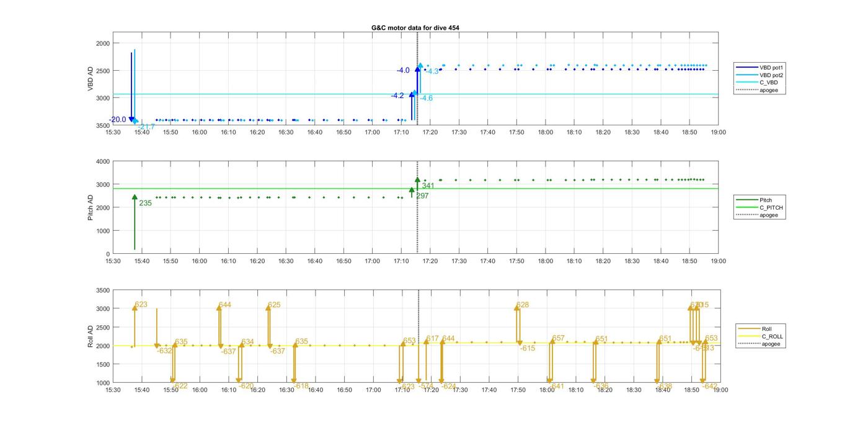868x430 pixels.
Task: Click the '-642' roll data label
Action: coord(710,386)
